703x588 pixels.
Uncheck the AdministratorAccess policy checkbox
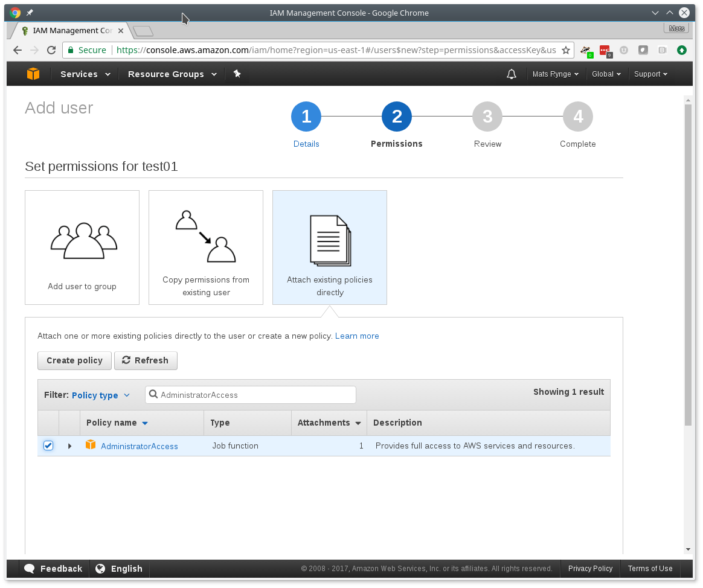[48, 446]
